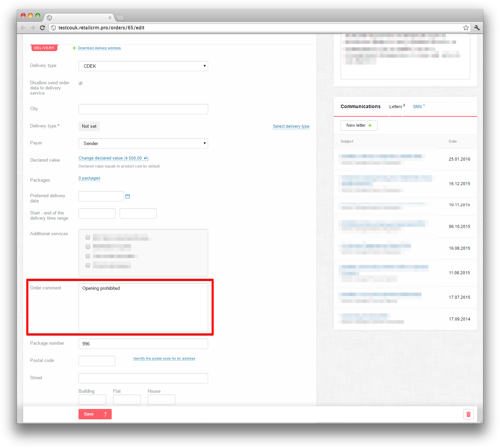Image resolution: width=500 pixels, height=448 pixels.
Task: Click the Not set delivery type button
Action: point(89,126)
